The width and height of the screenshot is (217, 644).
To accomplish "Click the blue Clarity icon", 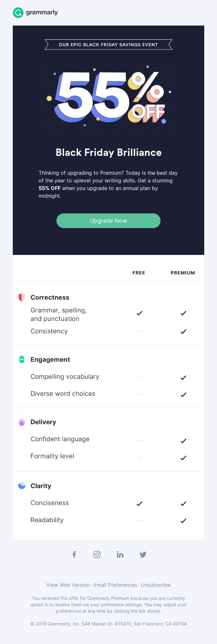I will tap(22, 486).
